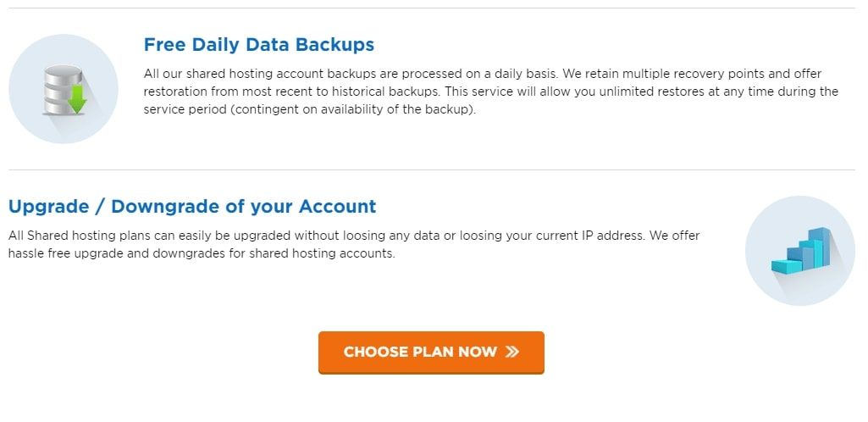Click the shared hosting upgrade description paragraph
Screen dimensions: 868x422
pyautogui.click(x=354, y=244)
